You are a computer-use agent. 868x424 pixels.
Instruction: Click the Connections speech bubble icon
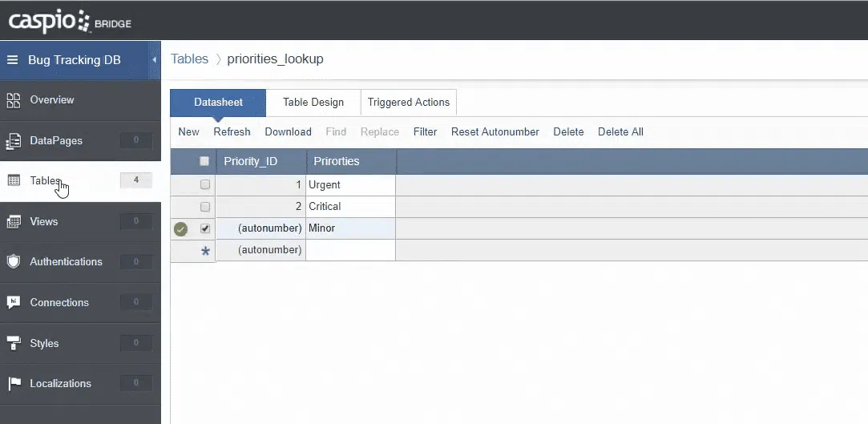(x=14, y=303)
